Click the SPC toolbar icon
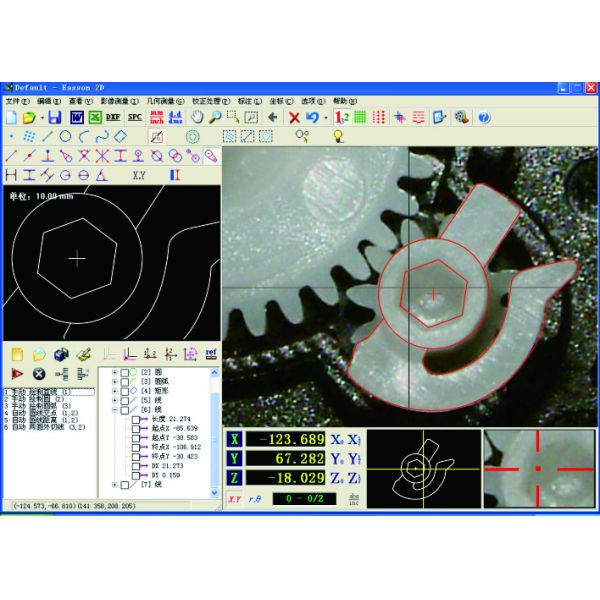 pos(135,118)
